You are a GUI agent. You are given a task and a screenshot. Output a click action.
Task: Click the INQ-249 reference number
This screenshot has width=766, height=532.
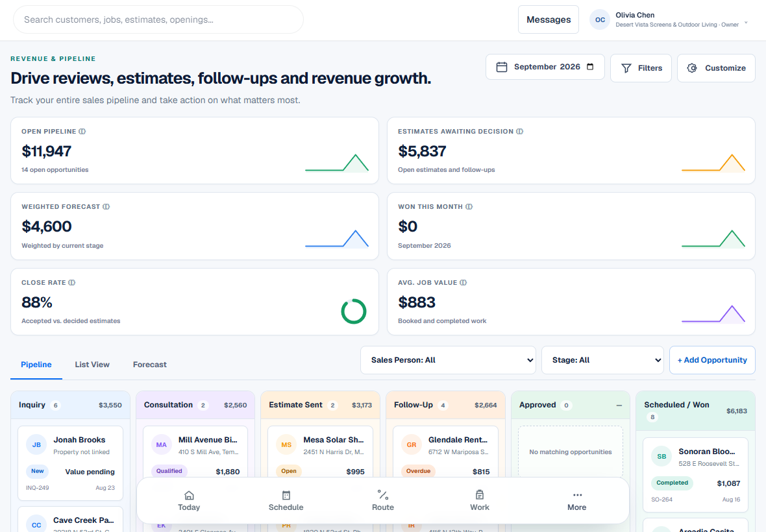[x=37, y=488]
